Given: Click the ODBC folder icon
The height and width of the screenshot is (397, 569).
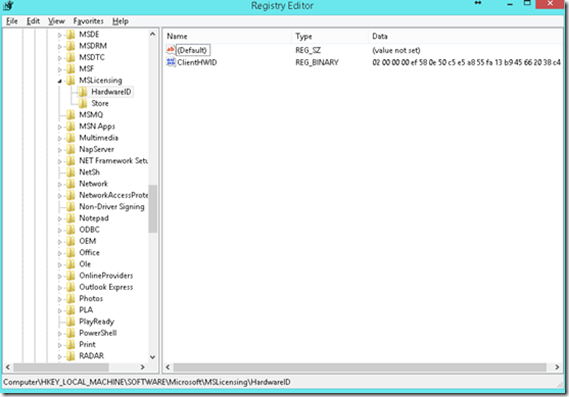Looking at the screenshot, I should pos(71,230).
